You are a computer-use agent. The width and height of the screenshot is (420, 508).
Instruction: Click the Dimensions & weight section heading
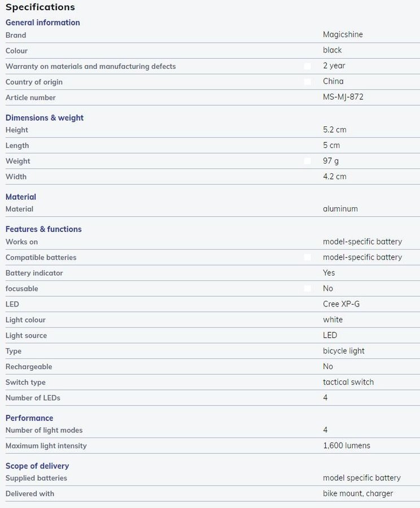[x=45, y=118]
